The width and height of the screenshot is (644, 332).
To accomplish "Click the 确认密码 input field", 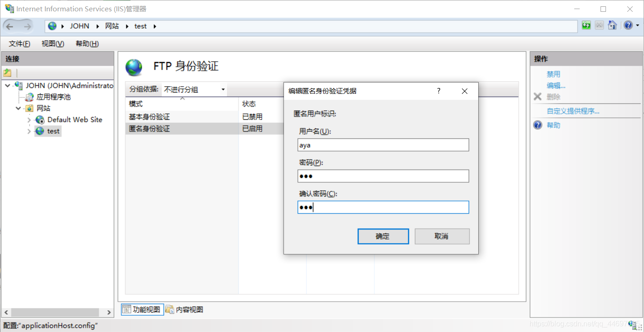I will click(383, 207).
